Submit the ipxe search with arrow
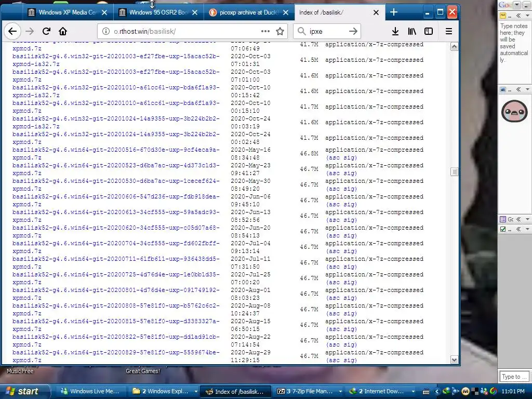Screen dimensions: 532x399 pos(353,31)
